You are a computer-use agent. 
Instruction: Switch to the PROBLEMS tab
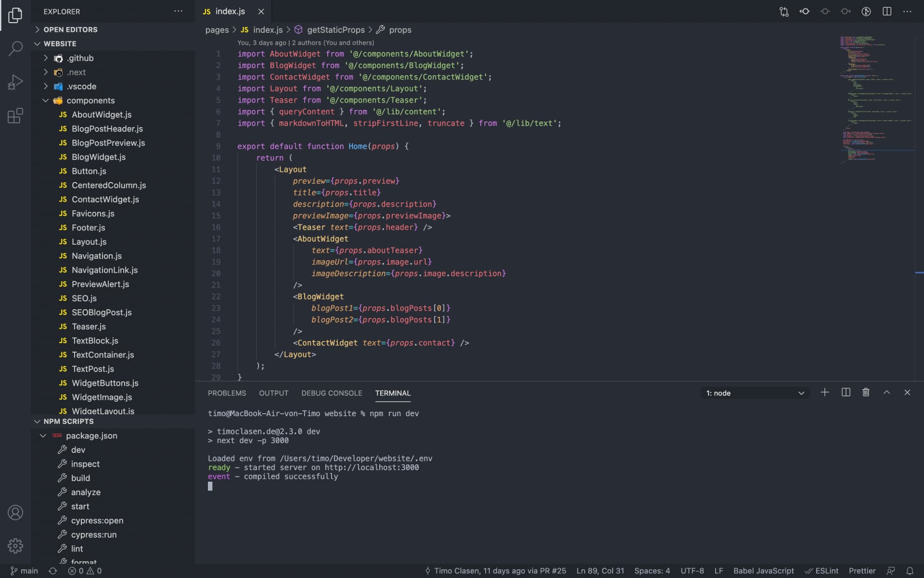227,393
